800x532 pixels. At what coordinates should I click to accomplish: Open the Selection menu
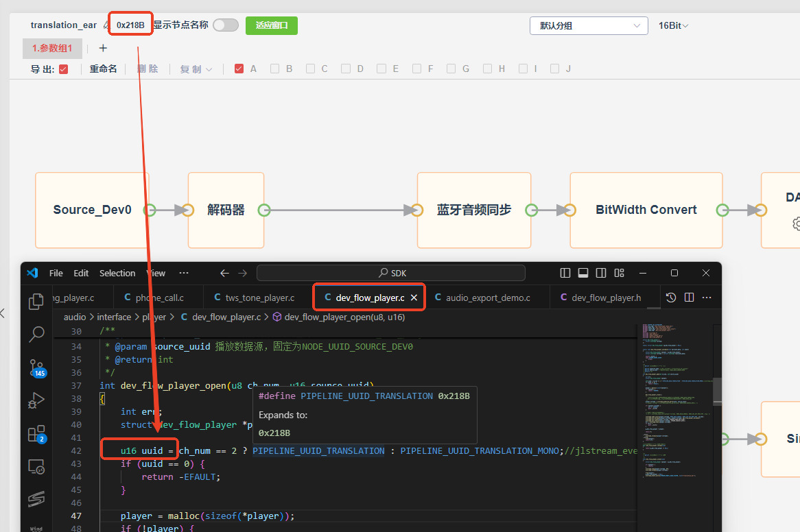[x=117, y=273]
